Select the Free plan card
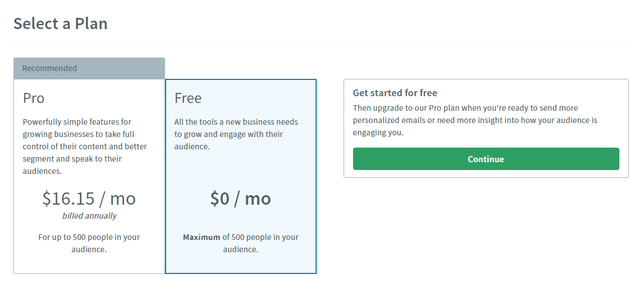The height and width of the screenshot is (288, 644). point(241,176)
